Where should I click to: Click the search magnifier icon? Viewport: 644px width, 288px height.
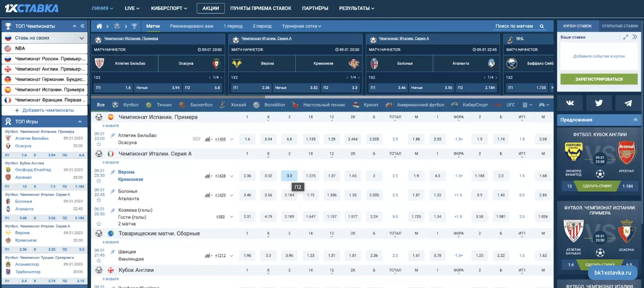point(542,26)
